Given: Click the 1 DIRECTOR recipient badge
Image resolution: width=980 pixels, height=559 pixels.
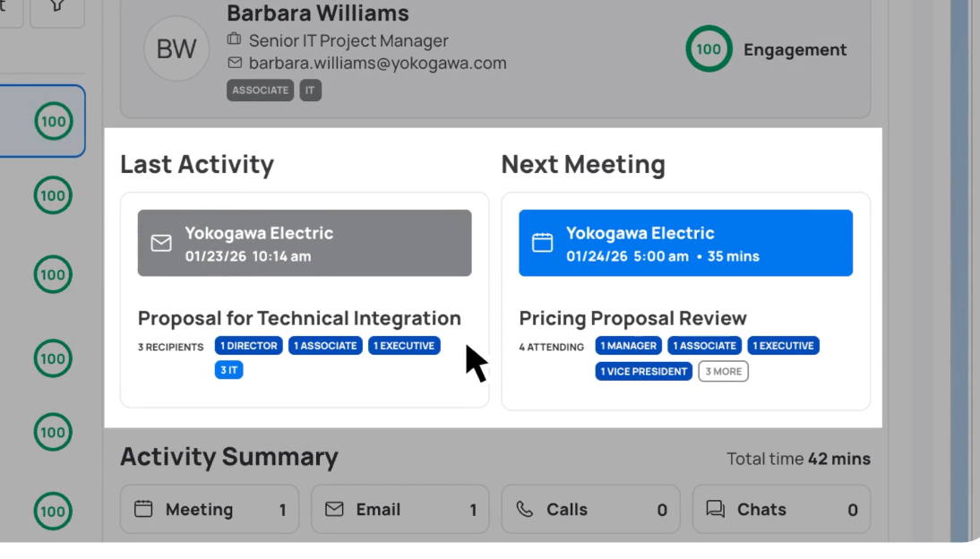Looking at the screenshot, I should (249, 346).
